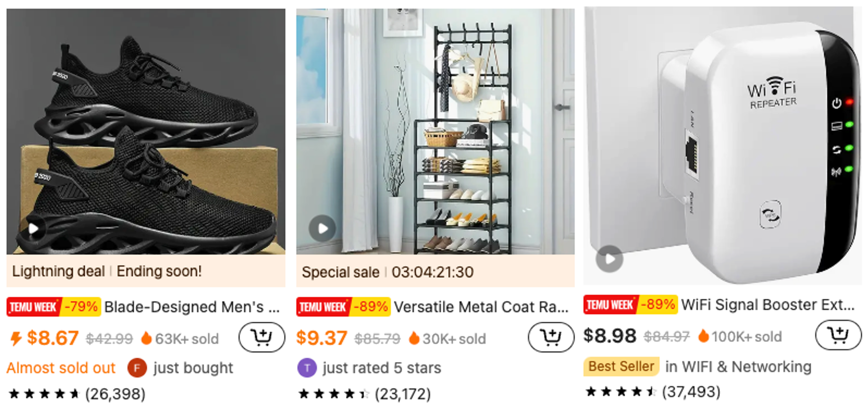The image size is (868, 409).
Task: Open the WiFi repeater product image
Action: (x=723, y=146)
